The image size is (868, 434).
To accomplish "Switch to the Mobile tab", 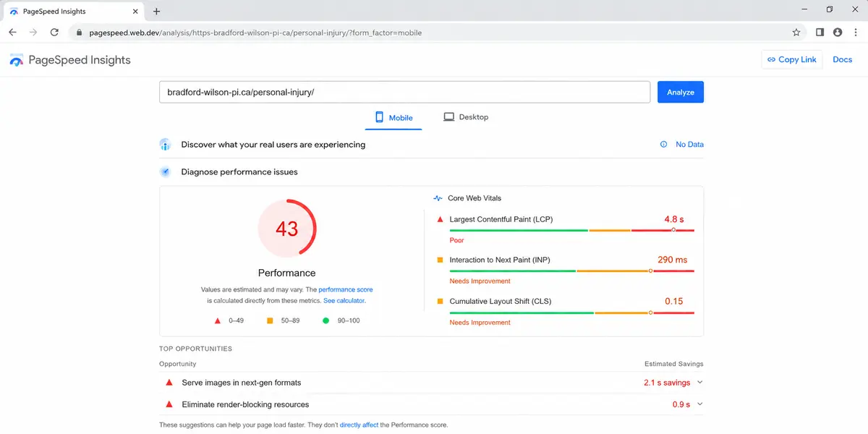I will [393, 117].
